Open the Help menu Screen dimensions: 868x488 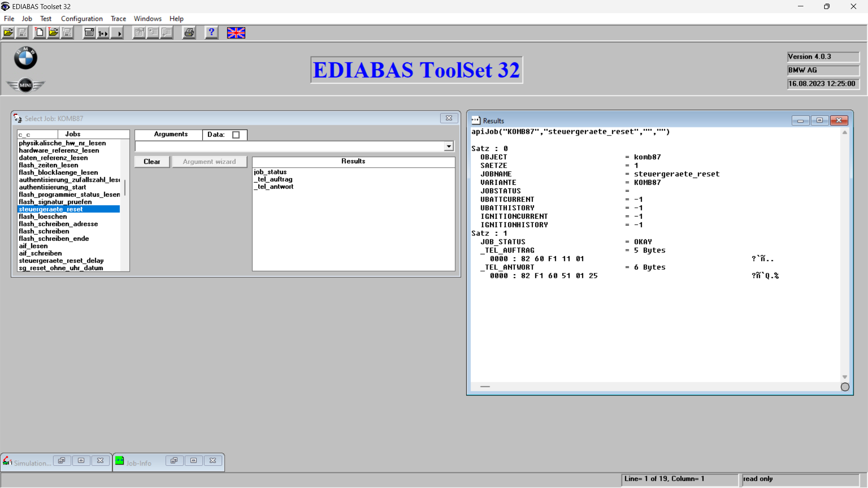tap(176, 19)
